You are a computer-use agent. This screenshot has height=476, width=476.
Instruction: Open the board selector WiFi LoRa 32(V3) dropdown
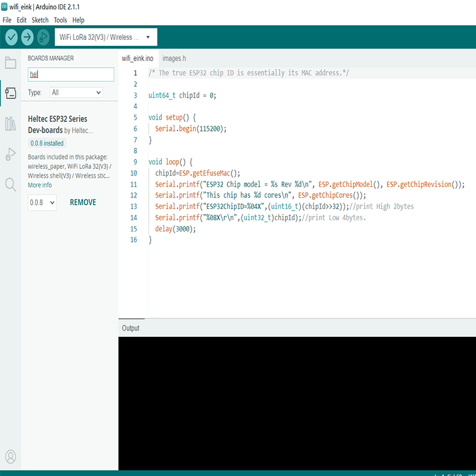pyautogui.click(x=105, y=37)
